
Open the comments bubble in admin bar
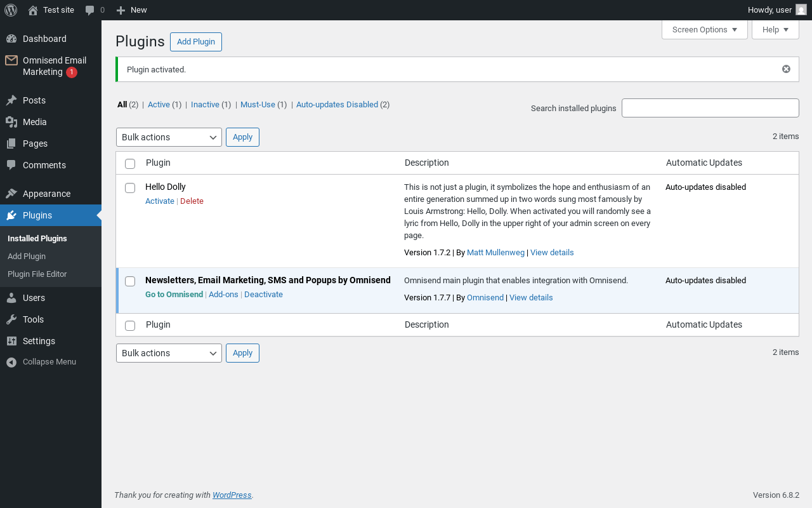pos(90,10)
